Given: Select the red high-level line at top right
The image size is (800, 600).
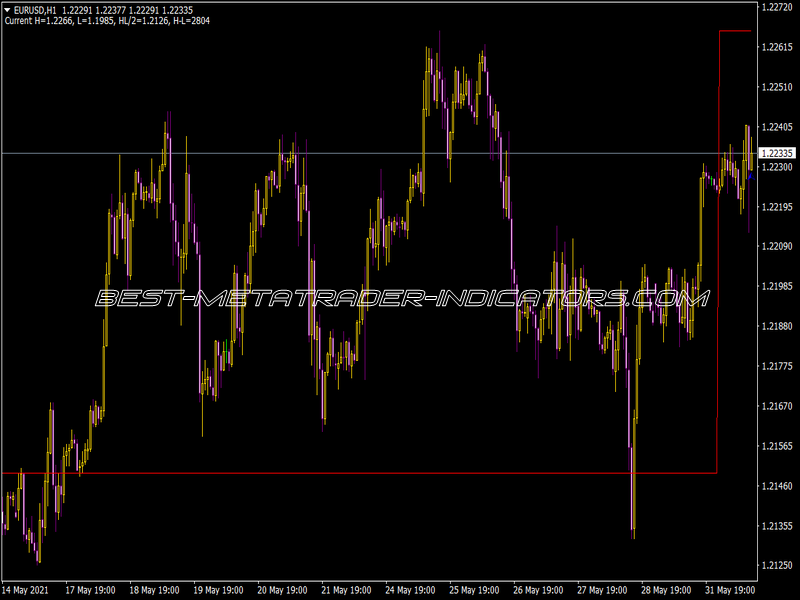Looking at the screenshot, I should pos(735,31).
